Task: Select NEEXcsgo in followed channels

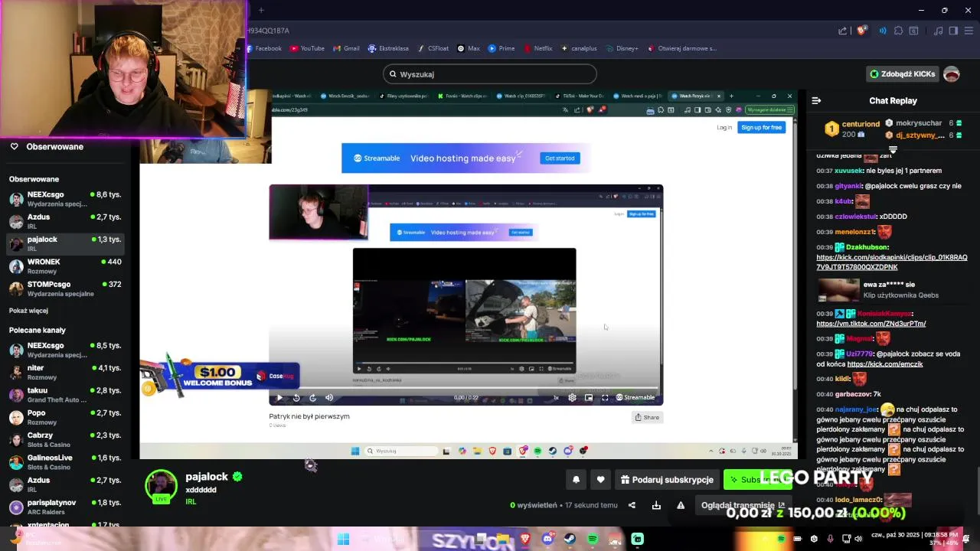Action: tap(64, 199)
